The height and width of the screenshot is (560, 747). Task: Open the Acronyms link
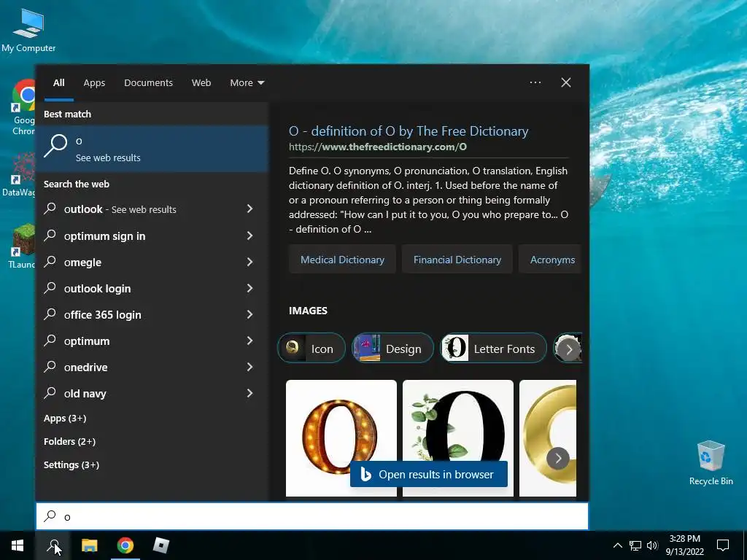(x=551, y=260)
